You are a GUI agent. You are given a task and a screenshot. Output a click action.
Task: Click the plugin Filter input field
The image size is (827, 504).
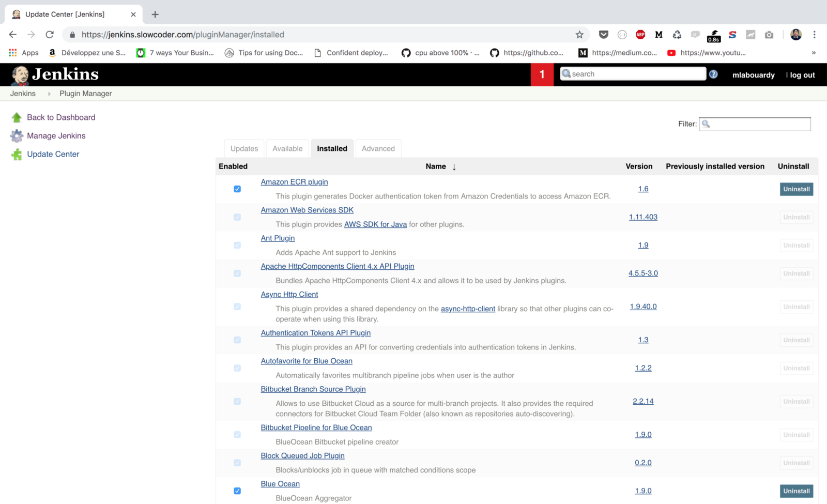(x=760, y=124)
